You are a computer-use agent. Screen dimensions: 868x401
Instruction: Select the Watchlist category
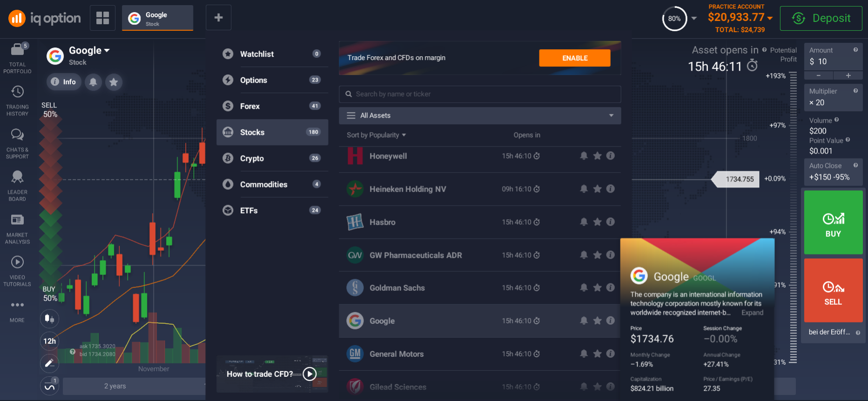[272, 54]
